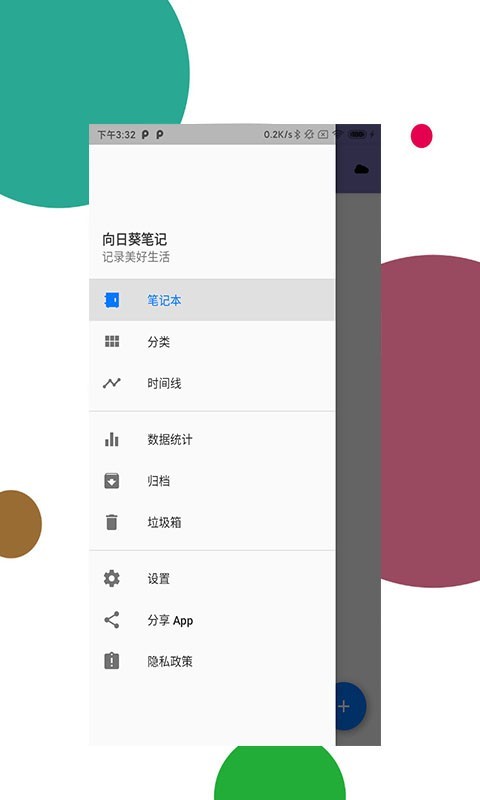Click the 记录美好生活 subtitle

pos(136,257)
